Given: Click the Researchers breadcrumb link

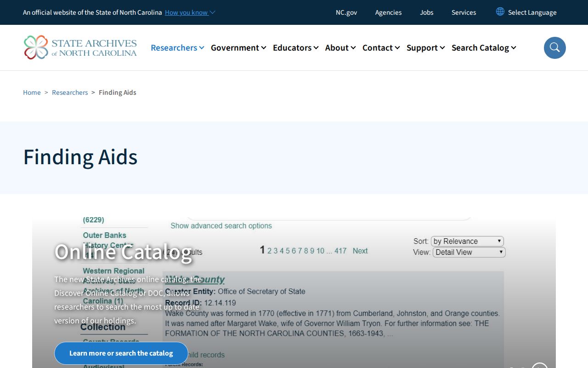Looking at the screenshot, I should 70,92.
